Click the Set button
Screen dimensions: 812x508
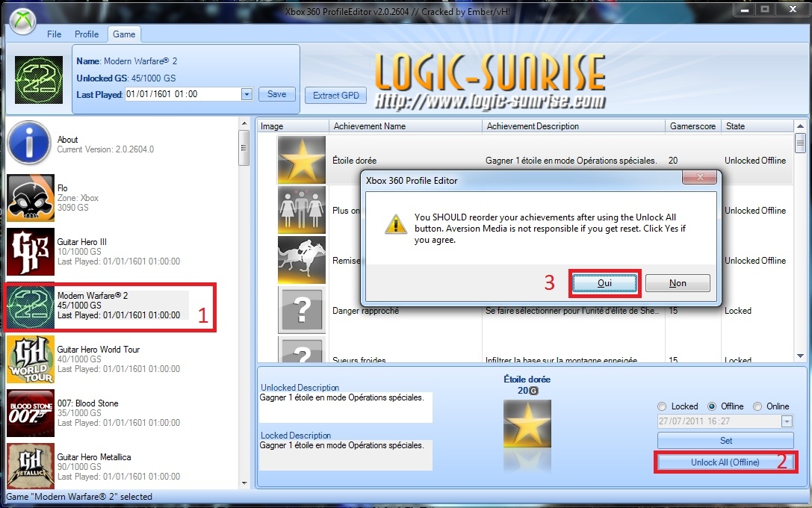click(x=725, y=441)
